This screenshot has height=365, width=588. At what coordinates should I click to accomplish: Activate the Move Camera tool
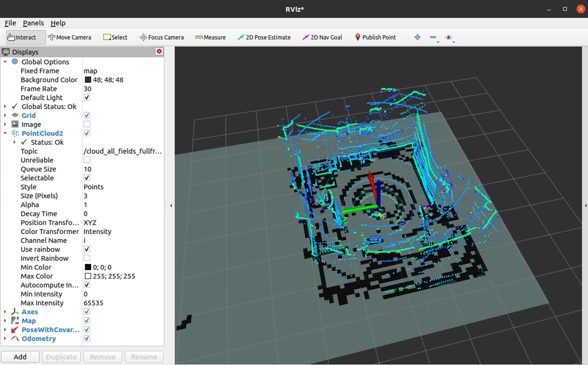point(69,37)
